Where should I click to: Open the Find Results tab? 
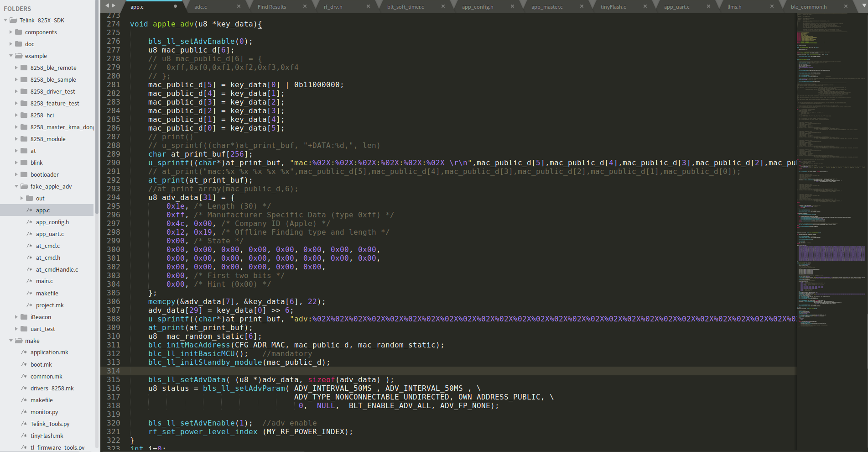[x=271, y=7]
